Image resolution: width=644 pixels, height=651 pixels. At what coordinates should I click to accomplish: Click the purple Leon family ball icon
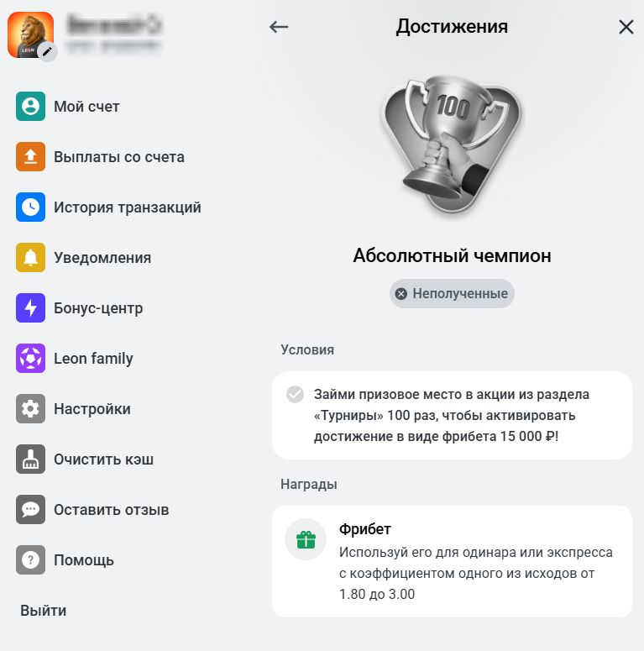coord(30,359)
